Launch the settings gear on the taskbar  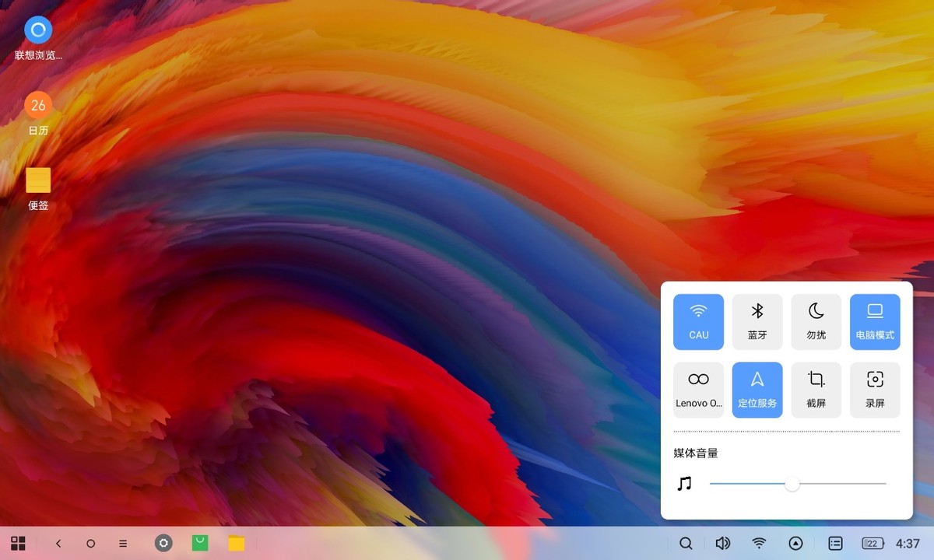click(x=163, y=543)
